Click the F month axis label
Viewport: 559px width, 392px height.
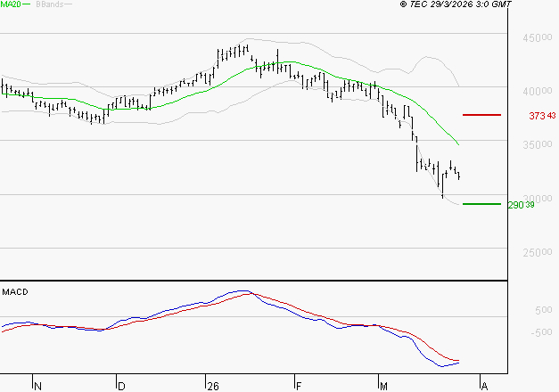(299, 386)
